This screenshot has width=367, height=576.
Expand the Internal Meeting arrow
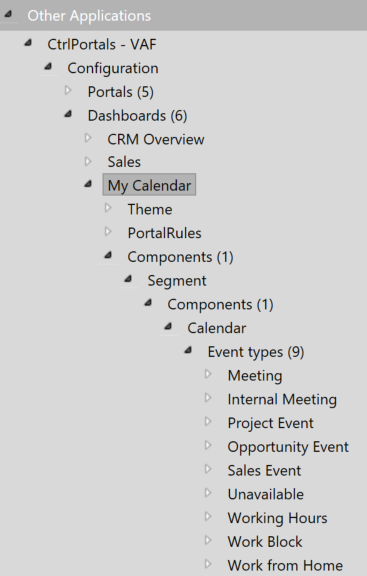click(208, 398)
